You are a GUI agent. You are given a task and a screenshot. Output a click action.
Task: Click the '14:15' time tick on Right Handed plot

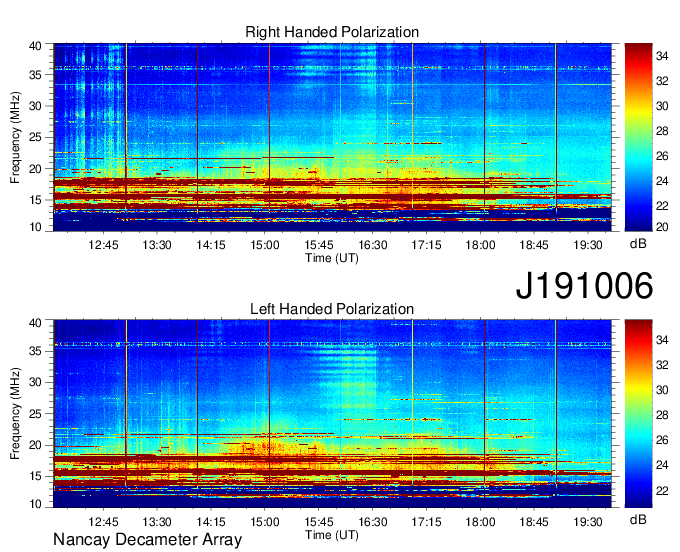click(x=211, y=245)
